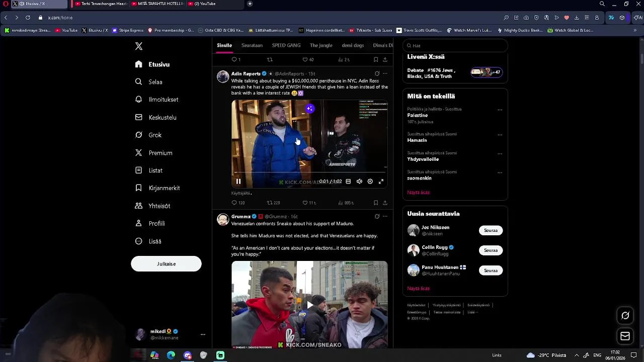Open Grok from sidebar
This screenshot has height=362, width=644.
(x=148, y=135)
